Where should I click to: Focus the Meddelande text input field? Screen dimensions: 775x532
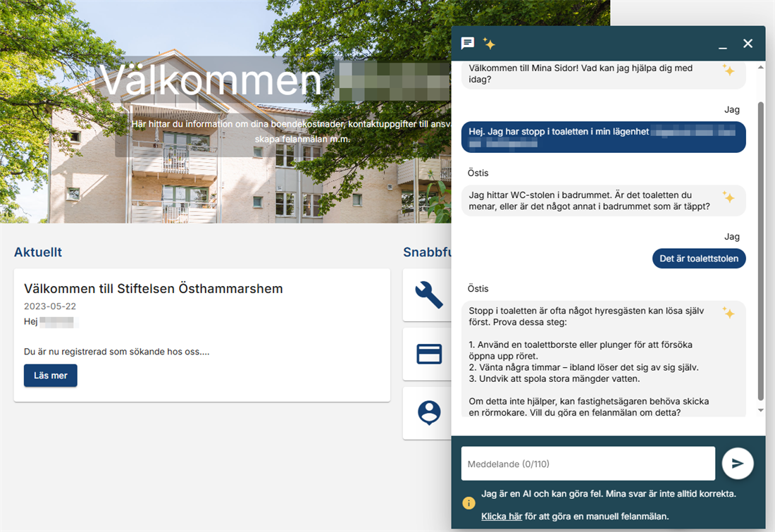tap(588, 464)
